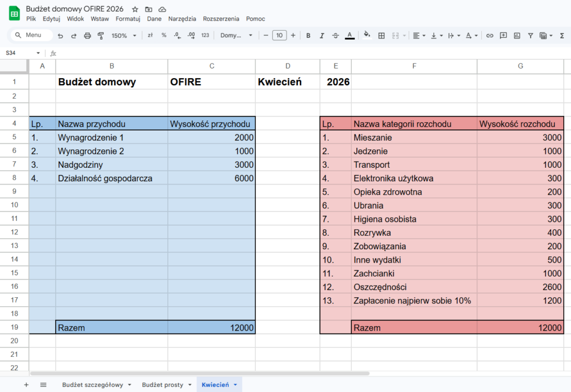The image size is (571, 392).
Task: Click the Insert link icon
Action: click(490, 36)
